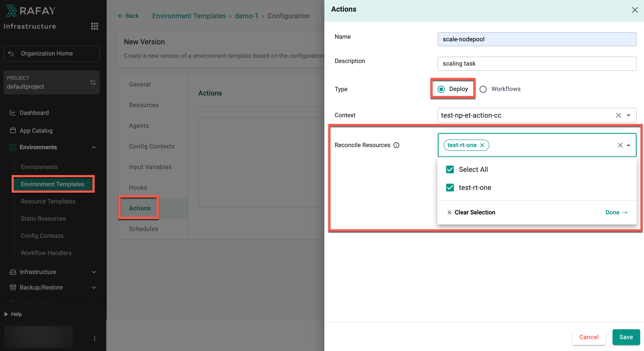Screen dimensions: 644x351
Task: Collapse the Reconcile Resources dropdown arrow
Action: point(629,145)
